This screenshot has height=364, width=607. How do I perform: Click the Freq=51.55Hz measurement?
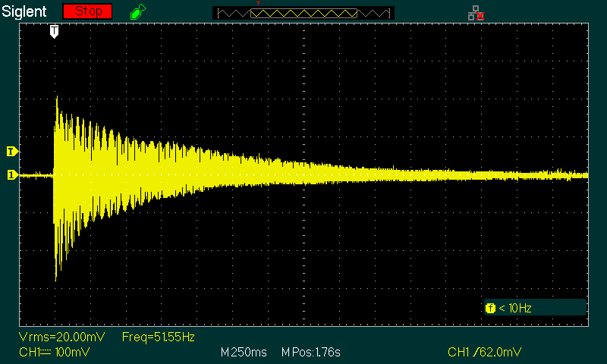tap(159, 337)
